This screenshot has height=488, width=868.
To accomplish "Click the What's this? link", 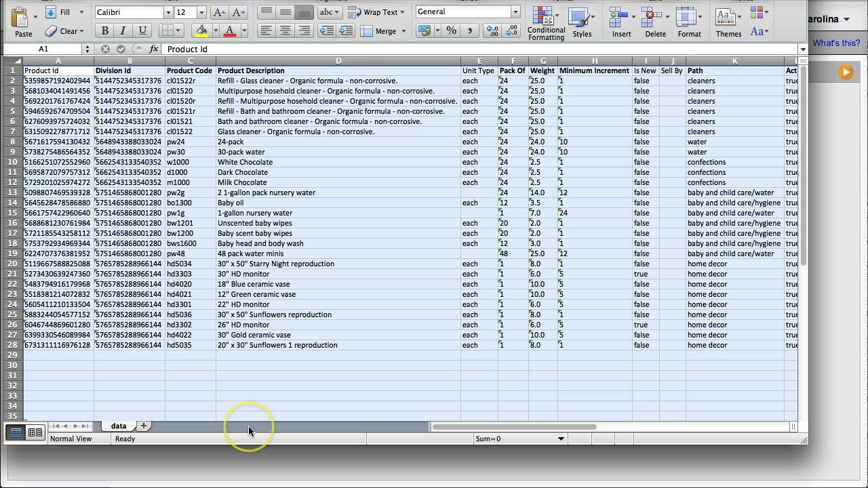I will point(836,43).
